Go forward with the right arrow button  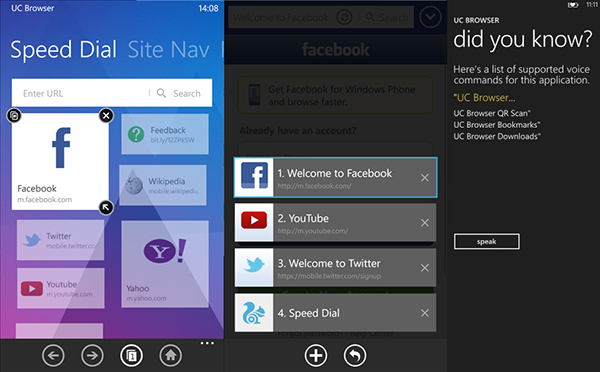click(x=92, y=356)
